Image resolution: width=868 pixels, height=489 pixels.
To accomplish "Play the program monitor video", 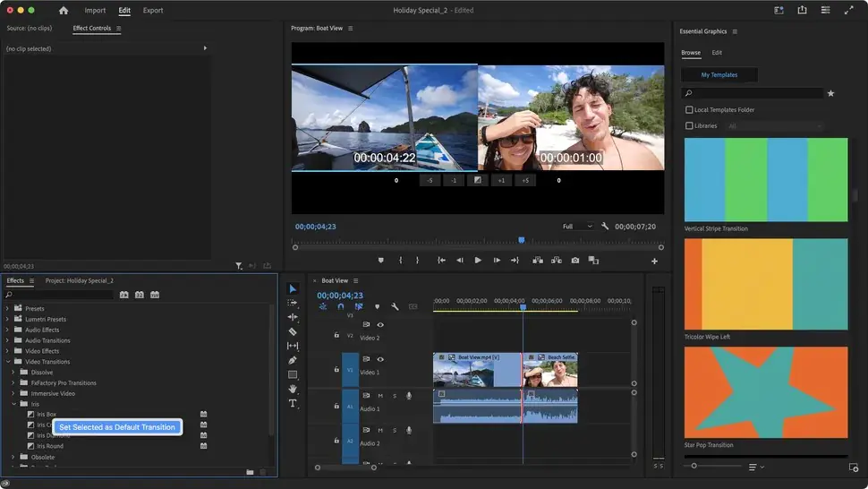I will point(478,261).
